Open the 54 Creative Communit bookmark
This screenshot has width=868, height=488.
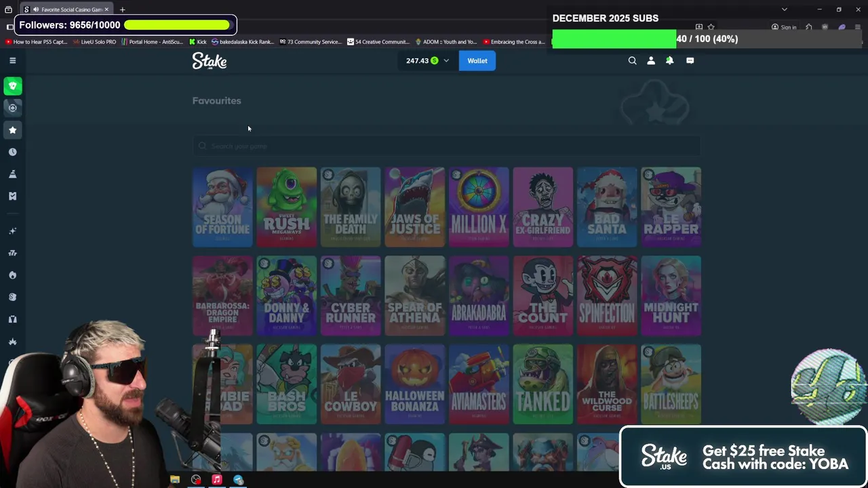pos(378,42)
